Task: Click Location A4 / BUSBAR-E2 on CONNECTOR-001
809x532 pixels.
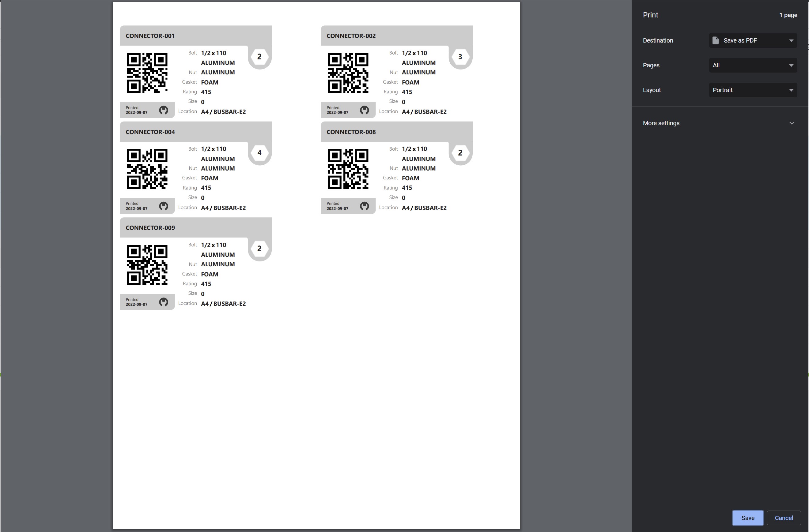Action: 223,112
